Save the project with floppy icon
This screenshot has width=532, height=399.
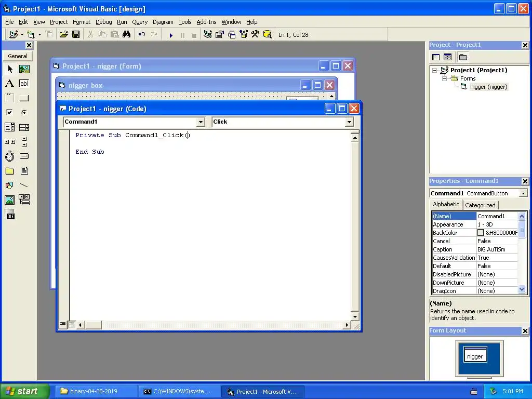pyautogui.click(x=76, y=35)
